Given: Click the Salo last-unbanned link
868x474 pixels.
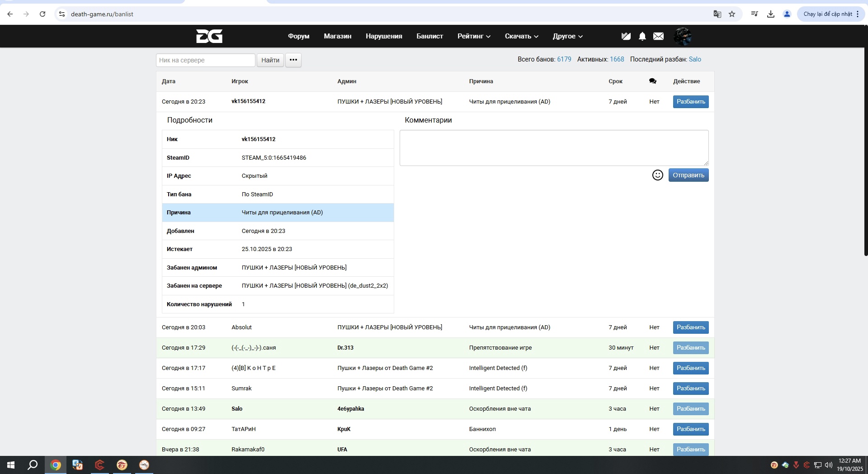Looking at the screenshot, I should [x=694, y=59].
